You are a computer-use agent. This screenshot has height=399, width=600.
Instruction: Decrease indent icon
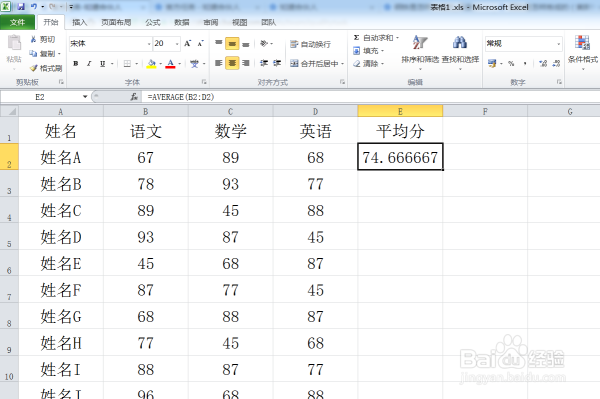264,63
